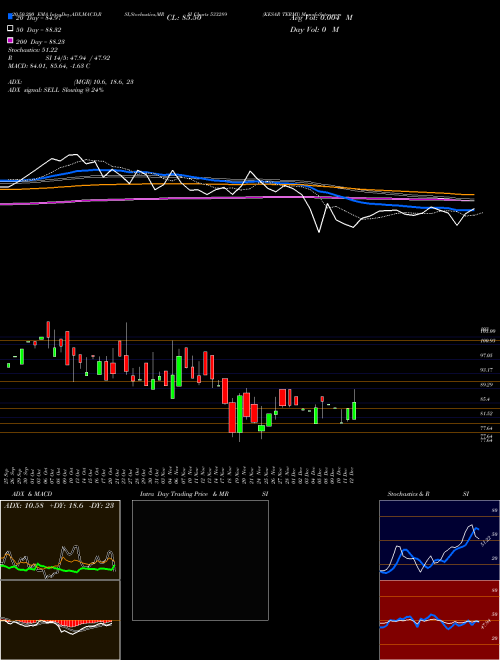500x660 pixels.
Task: Click the 'MACD: 84.01, 85.64, -1.63 C' line
Action: pos(49,66)
